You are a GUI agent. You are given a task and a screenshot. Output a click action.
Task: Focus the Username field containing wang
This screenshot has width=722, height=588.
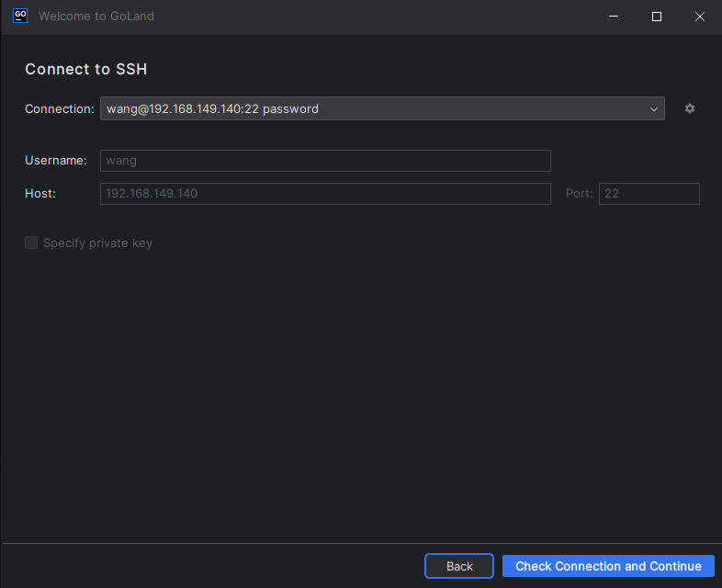coord(325,161)
